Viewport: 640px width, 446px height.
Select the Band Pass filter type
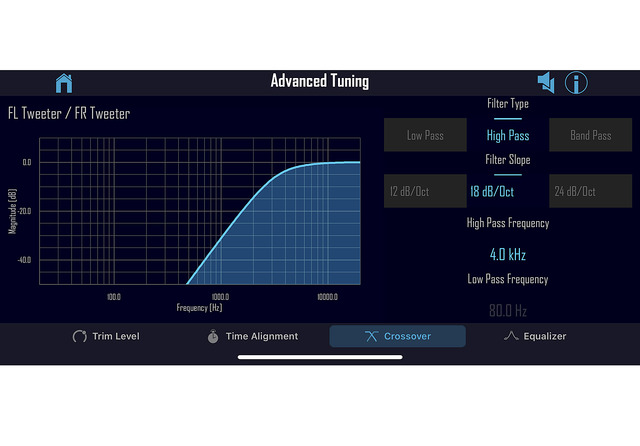click(590, 135)
